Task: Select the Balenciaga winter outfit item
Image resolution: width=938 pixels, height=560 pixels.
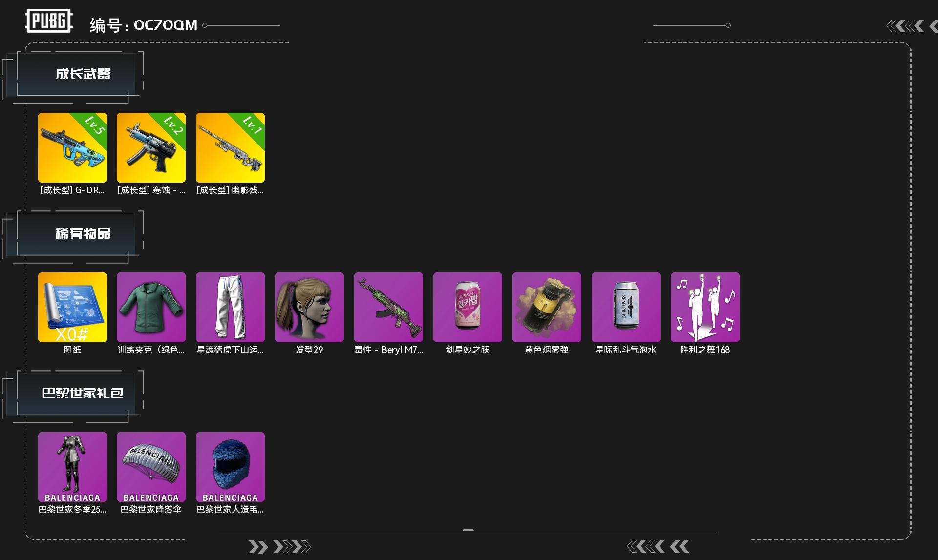Action: pos(72,467)
